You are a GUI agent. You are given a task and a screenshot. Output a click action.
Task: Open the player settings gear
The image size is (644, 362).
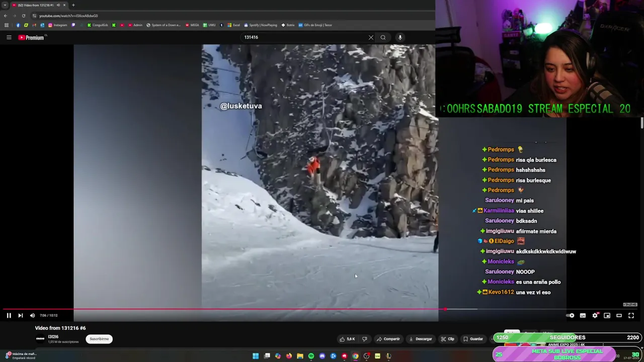[595, 315]
